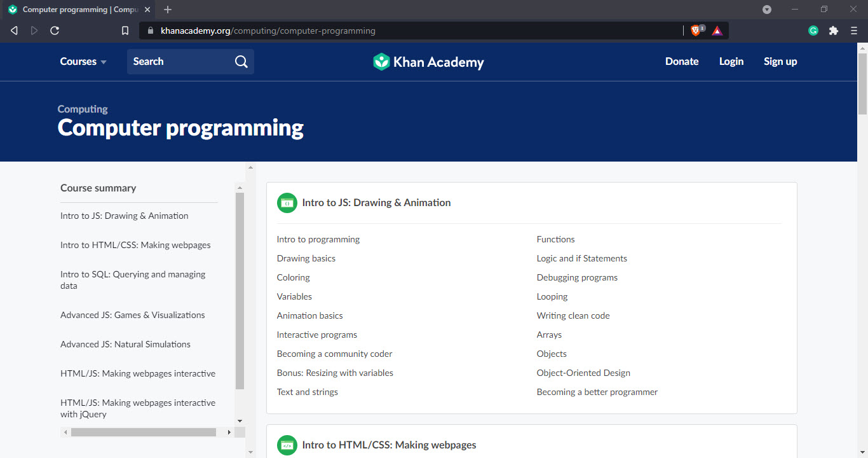Open the Grammarly extension icon
This screenshot has width=868, height=458.
pyautogui.click(x=813, y=31)
